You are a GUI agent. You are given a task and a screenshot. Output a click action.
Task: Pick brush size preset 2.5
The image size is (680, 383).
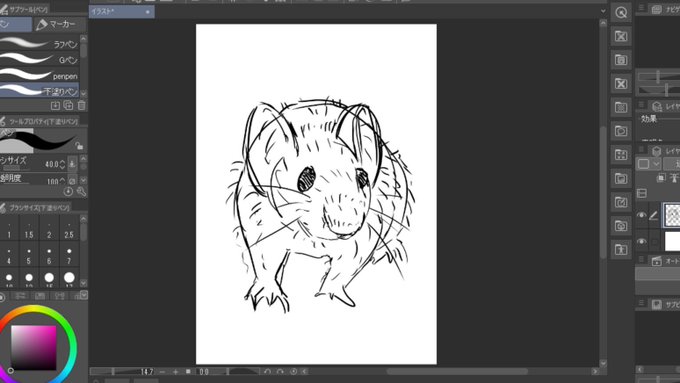point(69,230)
